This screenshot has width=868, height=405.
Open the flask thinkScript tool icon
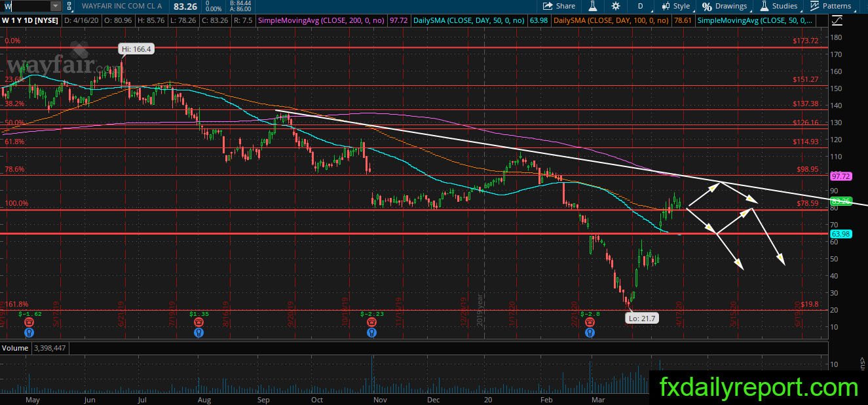(x=593, y=6)
